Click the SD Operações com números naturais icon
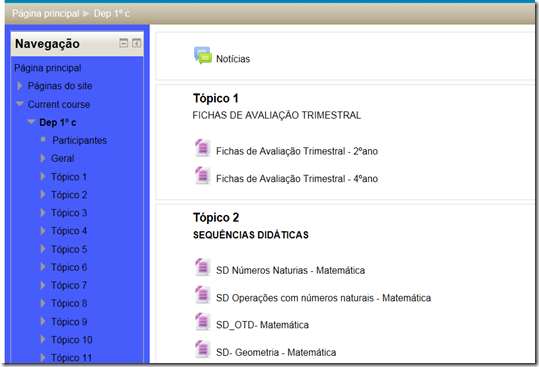539x367 pixels. coord(202,295)
